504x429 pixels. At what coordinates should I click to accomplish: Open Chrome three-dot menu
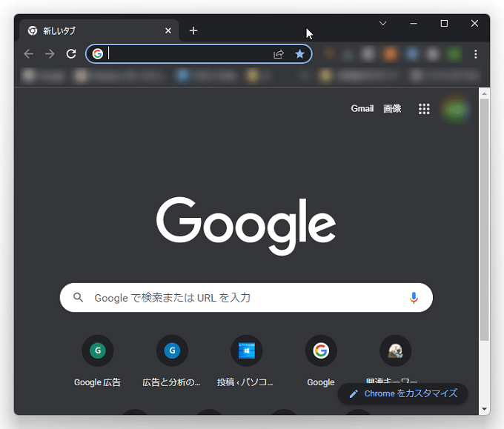tap(475, 54)
